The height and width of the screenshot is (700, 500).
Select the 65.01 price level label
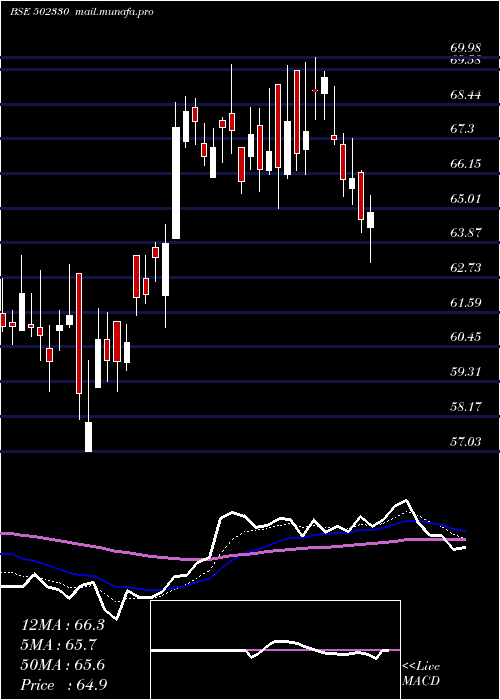(x=465, y=198)
